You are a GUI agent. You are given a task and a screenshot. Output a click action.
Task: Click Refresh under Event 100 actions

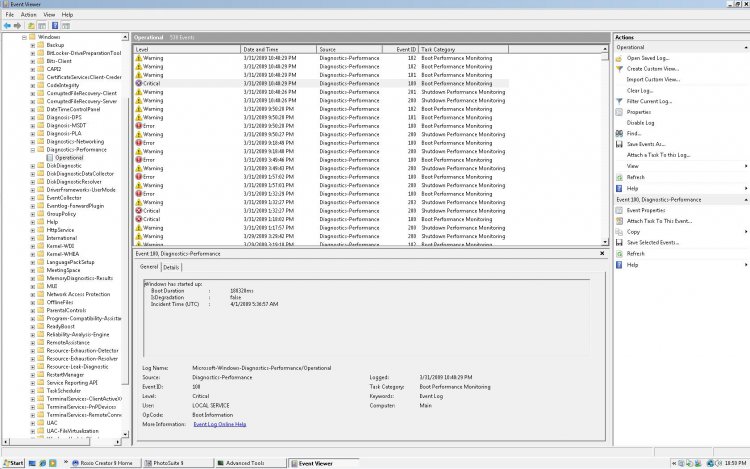click(x=635, y=253)
